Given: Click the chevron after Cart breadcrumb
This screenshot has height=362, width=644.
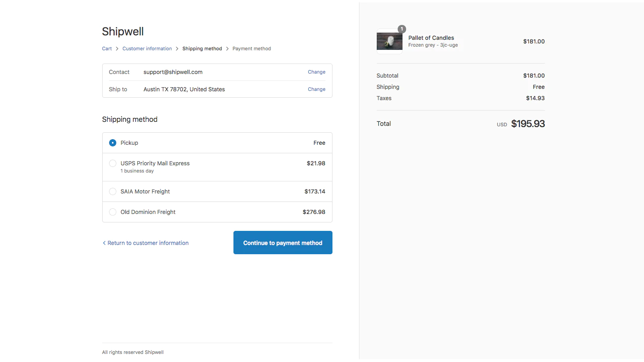Looking at the screenshot, I should tap(117, 49).
